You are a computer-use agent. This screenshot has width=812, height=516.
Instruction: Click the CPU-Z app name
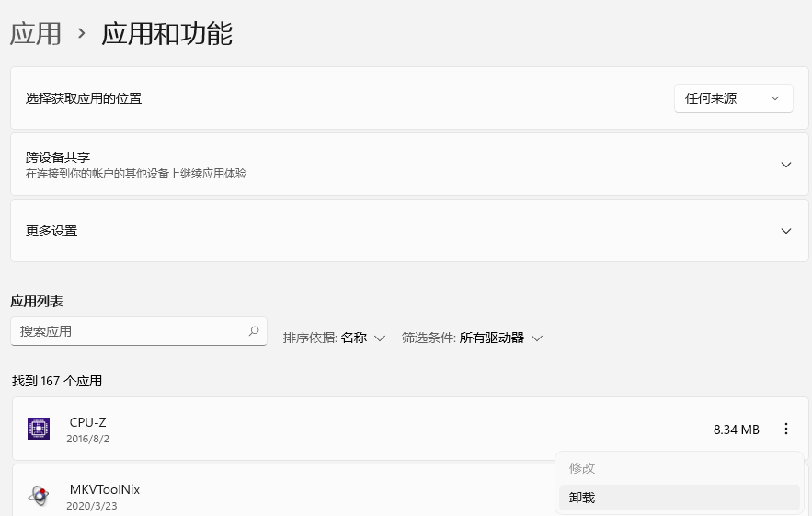[x=87, y=422]
